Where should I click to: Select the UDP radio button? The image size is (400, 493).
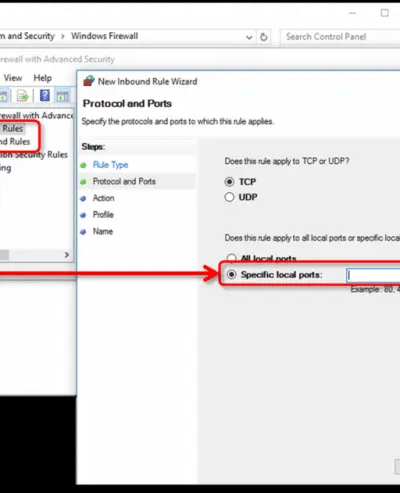[229, 197]
